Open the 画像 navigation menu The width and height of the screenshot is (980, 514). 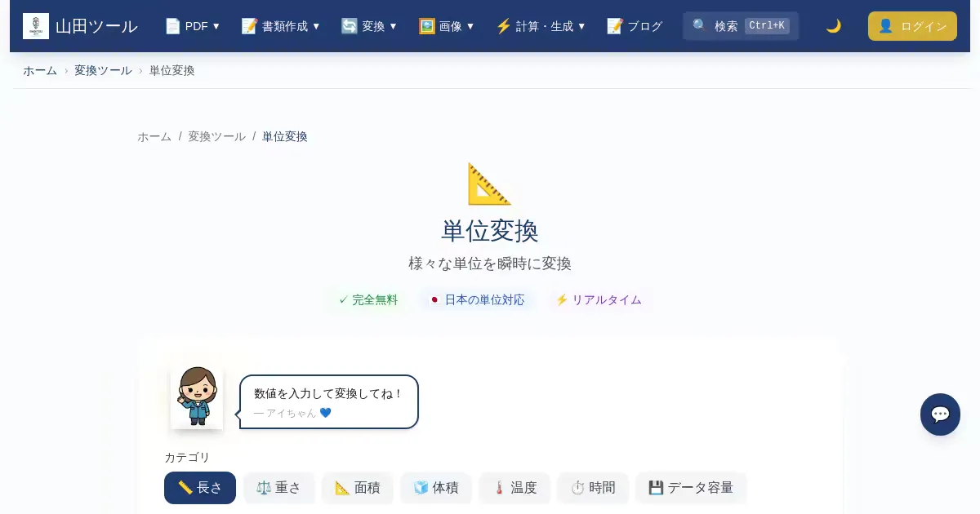[x=447, y=26]
